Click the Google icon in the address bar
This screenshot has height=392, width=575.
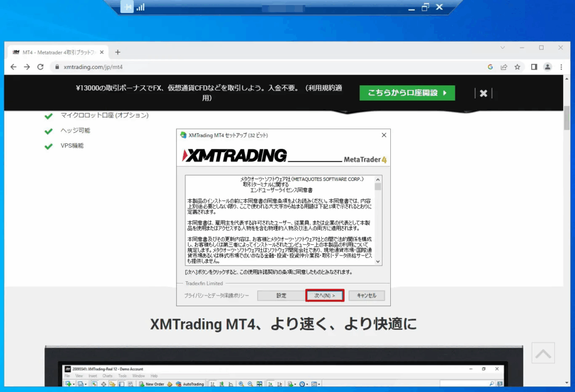(x=490, y=67)
